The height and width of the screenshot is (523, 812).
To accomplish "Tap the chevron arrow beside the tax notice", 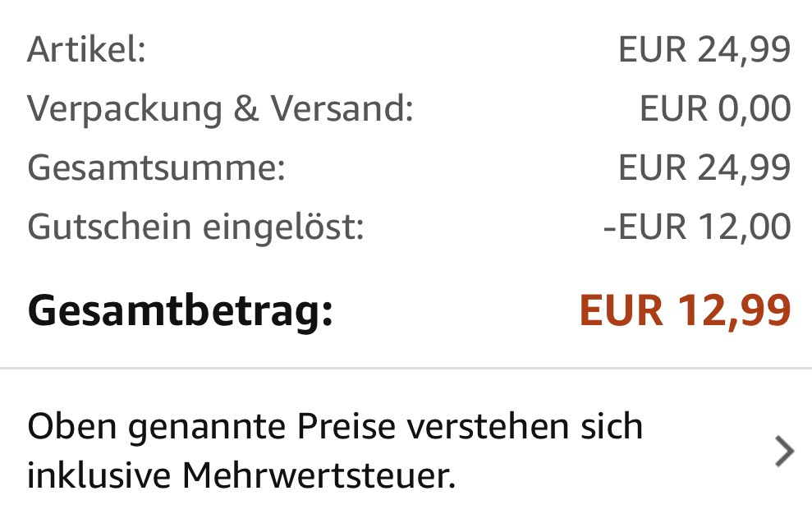I will tap(785, 452).
